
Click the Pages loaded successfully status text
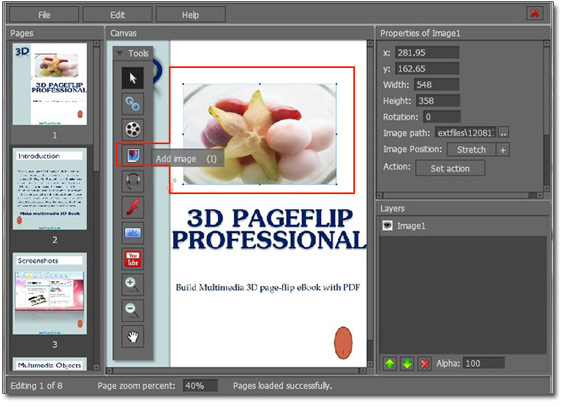click(282, 386)
